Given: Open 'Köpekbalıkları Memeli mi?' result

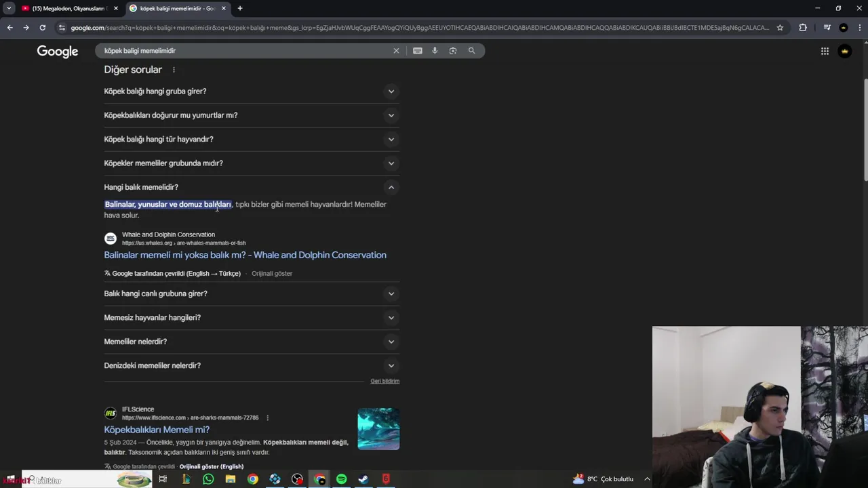Looking at the screenshot, I should [157, 430].
